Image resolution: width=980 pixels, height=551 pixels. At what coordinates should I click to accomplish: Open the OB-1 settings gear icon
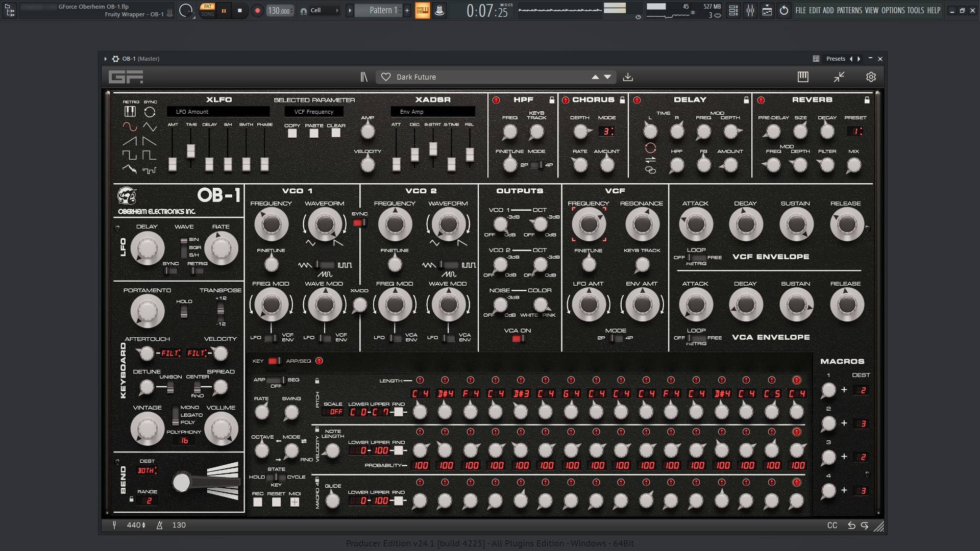click(x=871, y=77)
